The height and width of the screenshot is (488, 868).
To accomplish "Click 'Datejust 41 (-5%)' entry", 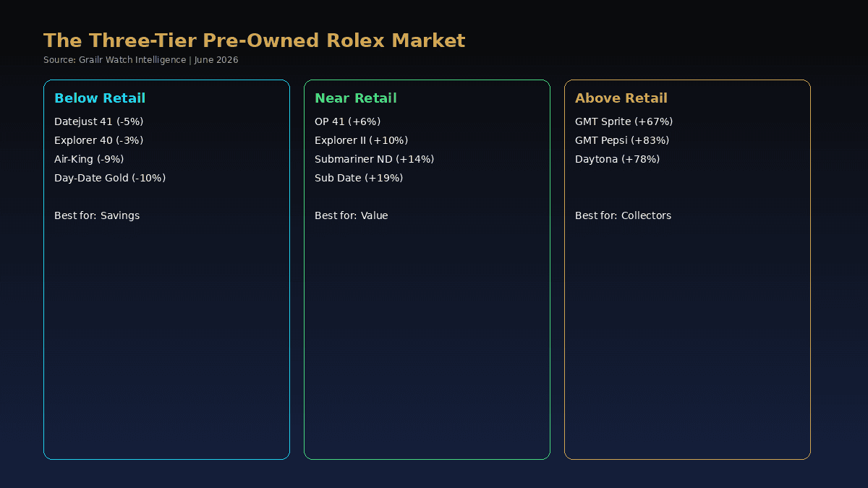I will (x=99, y=121).
